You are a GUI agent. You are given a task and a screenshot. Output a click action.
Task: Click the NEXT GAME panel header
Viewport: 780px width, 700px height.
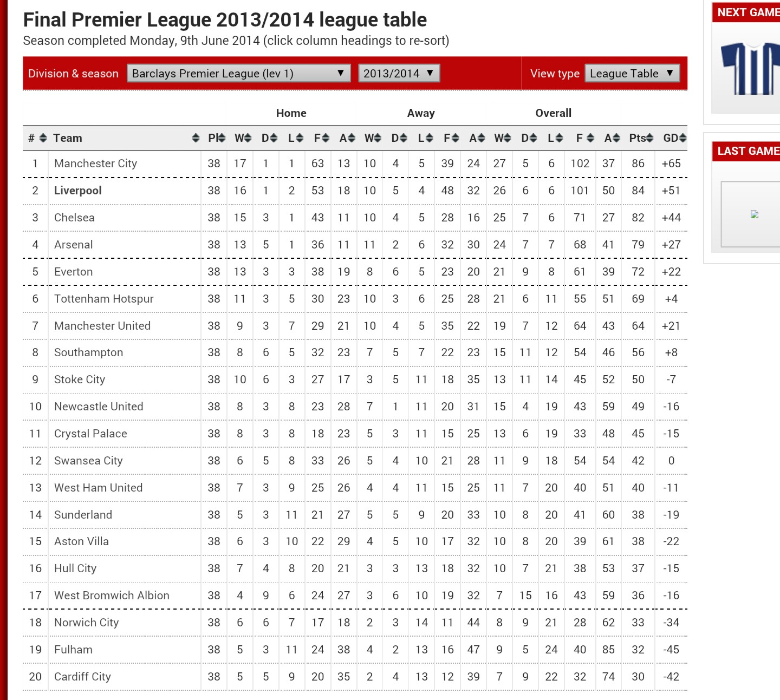tap(746, 12)
